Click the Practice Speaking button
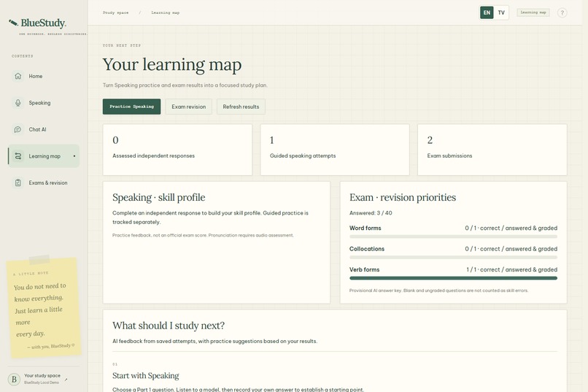Image resolution: width=588 pixels, height=392 pixels. coord(131,107)
